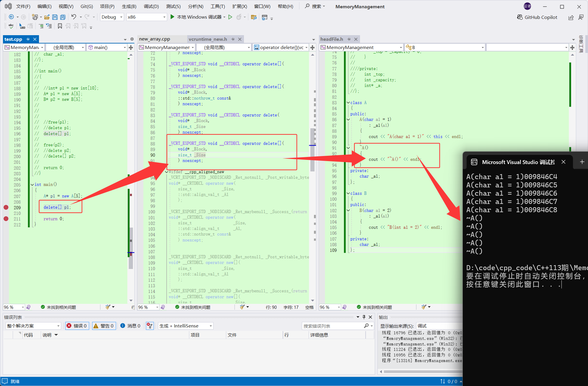Click the Find in Files folder icon
Image resolution: width=588 pixels, height=386 pixels.
point(253,17)
